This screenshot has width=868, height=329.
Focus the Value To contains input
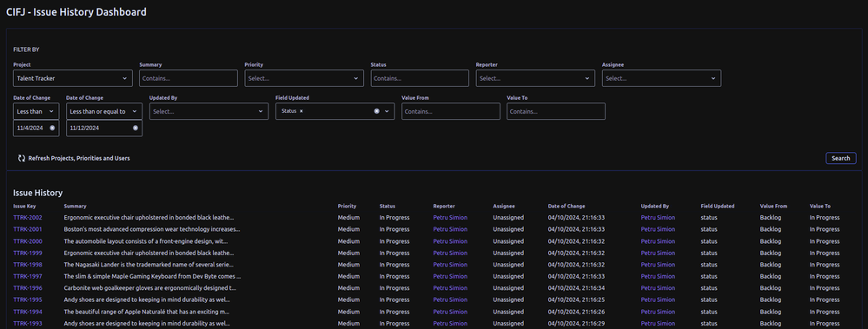(556, 111)
